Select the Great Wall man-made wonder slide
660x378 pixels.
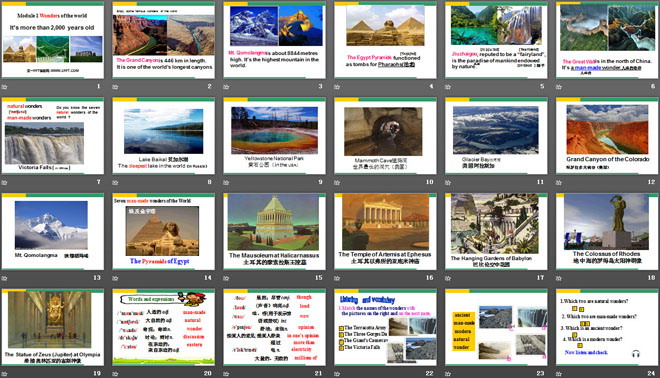607,40
